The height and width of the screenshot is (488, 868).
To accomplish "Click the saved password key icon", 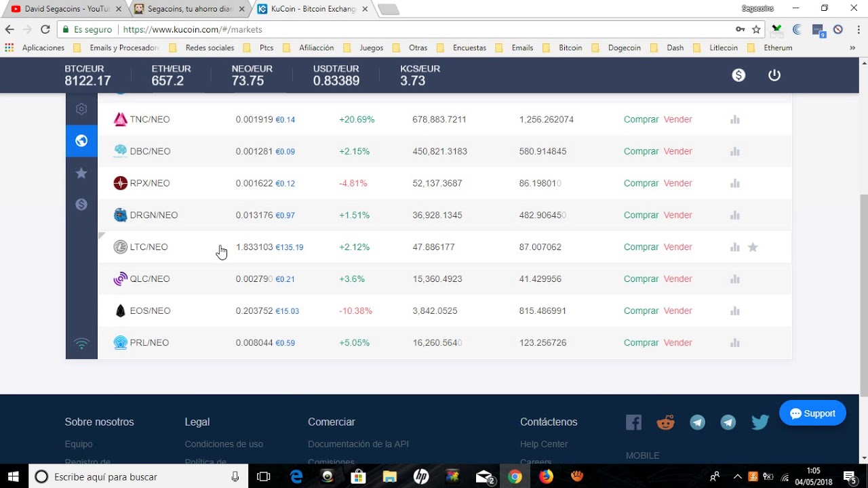I will pos(741,29).
